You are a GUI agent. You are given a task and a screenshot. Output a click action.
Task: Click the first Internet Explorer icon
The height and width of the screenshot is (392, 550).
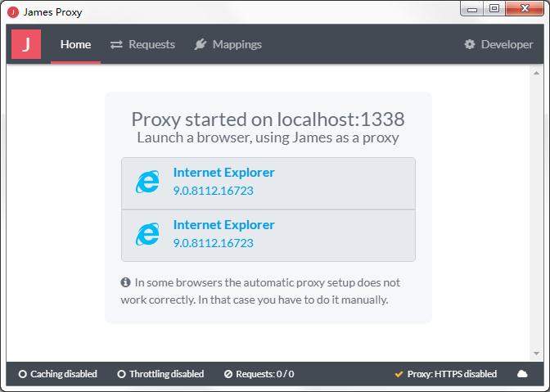point(148,182)
